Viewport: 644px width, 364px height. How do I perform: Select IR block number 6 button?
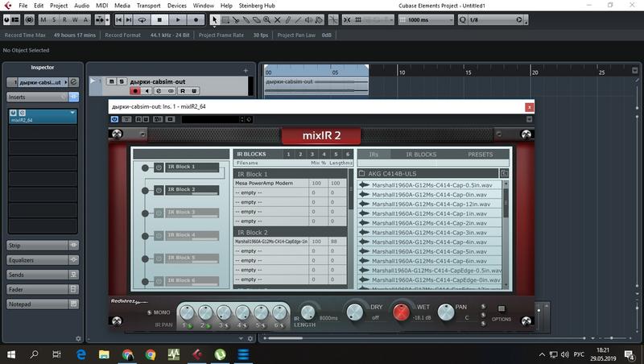[348, 154]
